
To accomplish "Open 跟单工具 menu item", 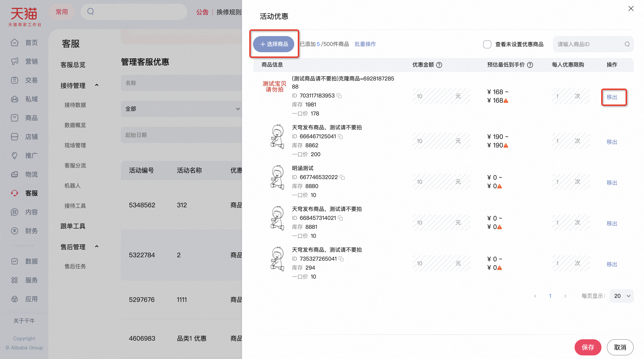I will tap(73, 226).
